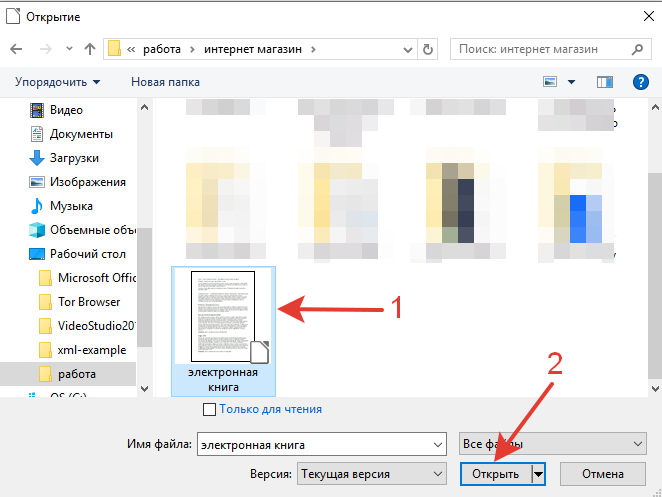
Task: Click the Загрузки blue arrow icon
Action: point(37,158)
